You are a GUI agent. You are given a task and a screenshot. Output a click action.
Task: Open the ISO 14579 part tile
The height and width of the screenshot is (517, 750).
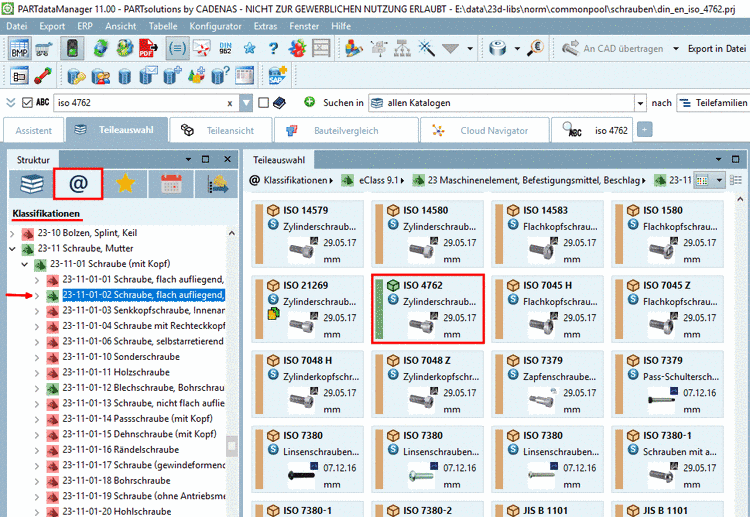pos(308,234)
